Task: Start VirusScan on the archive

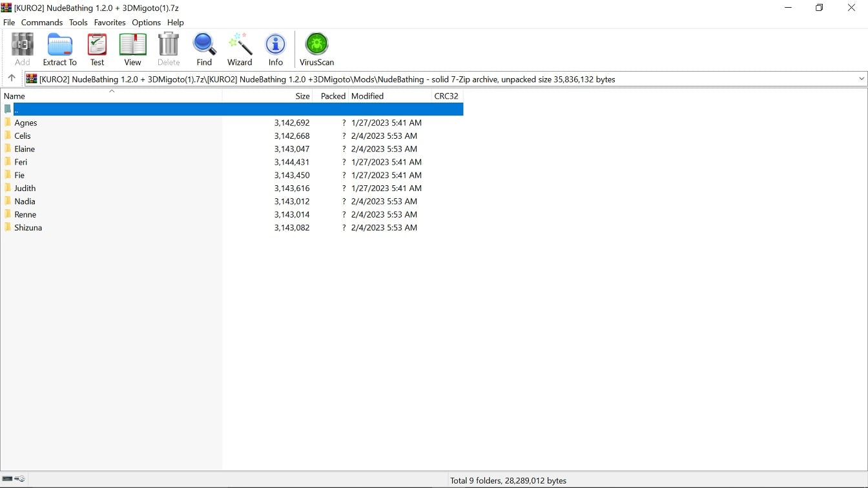Action: click(x=316, y=50)
